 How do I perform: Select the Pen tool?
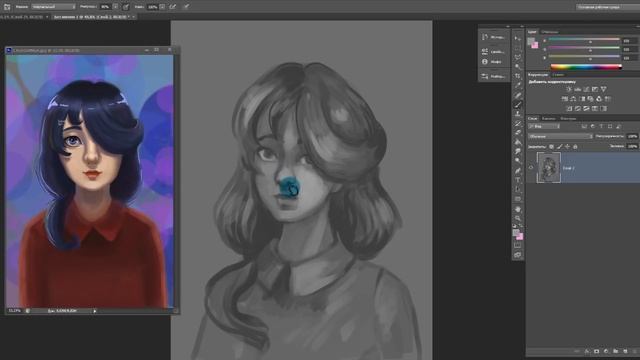(x=518, y=171)
